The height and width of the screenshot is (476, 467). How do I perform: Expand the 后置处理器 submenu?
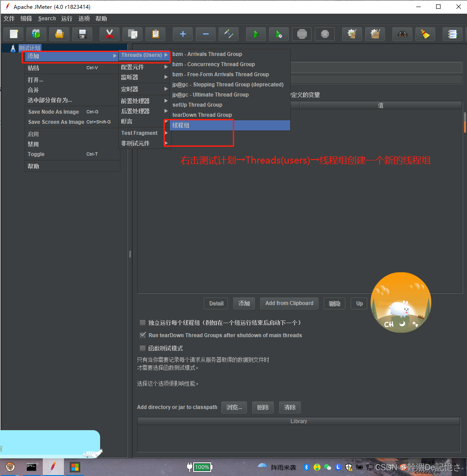click(x=144, y=111)
